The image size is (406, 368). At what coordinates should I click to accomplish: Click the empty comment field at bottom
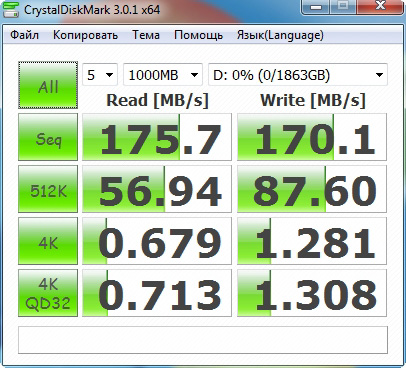pos(203,340)
